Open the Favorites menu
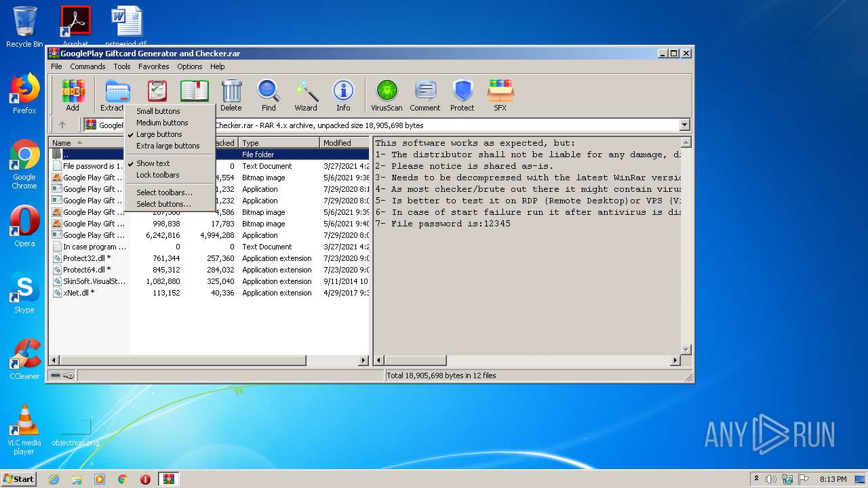 [154, 66]
